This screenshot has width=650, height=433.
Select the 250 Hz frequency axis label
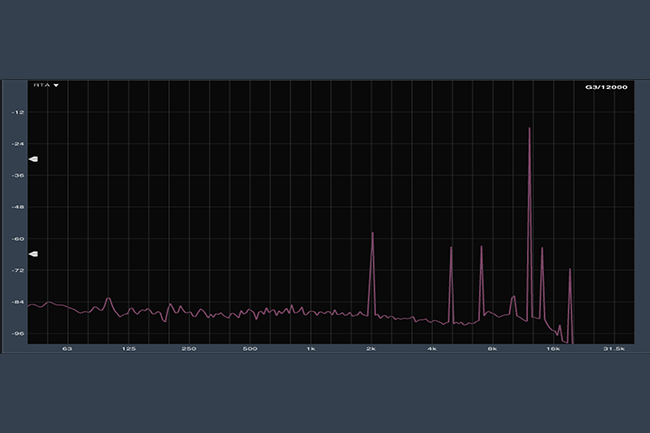click(189, 349)
